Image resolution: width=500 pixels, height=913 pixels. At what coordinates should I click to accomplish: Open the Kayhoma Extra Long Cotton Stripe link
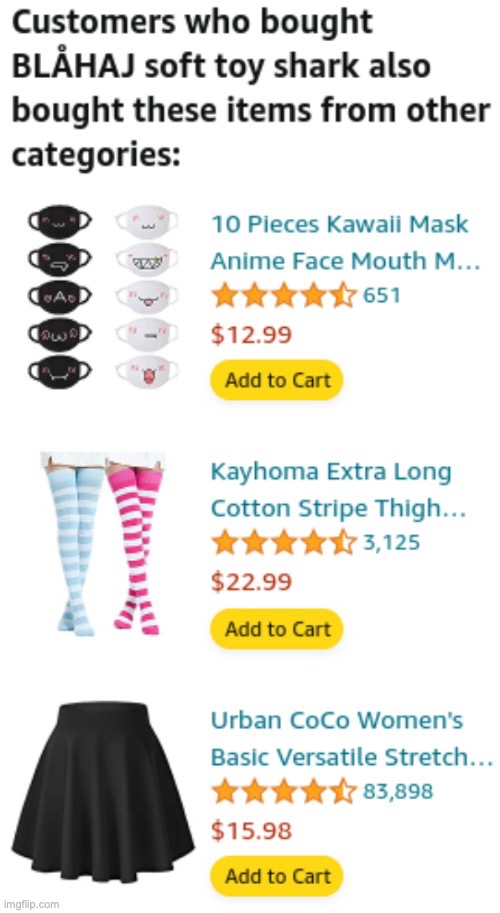point(338,490)
